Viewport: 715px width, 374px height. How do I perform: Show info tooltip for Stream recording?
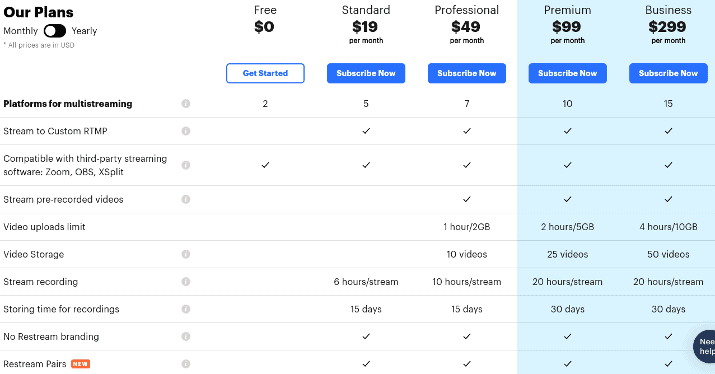click(x=186, y=281)
